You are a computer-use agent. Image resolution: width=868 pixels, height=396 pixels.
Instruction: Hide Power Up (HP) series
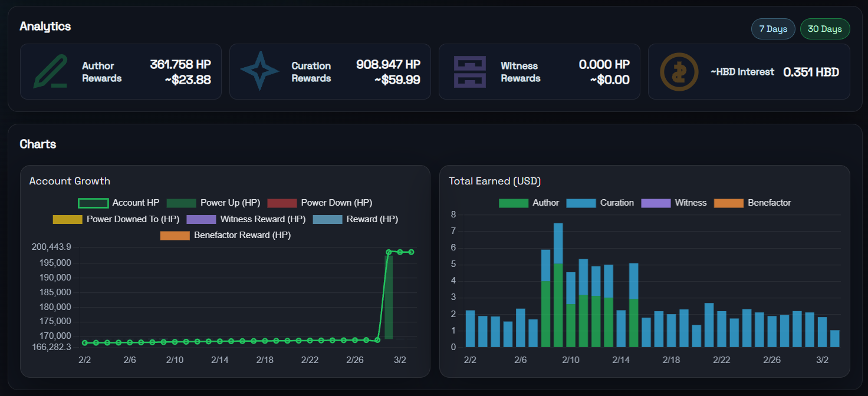pyautogui.click(x=213, y=203)
